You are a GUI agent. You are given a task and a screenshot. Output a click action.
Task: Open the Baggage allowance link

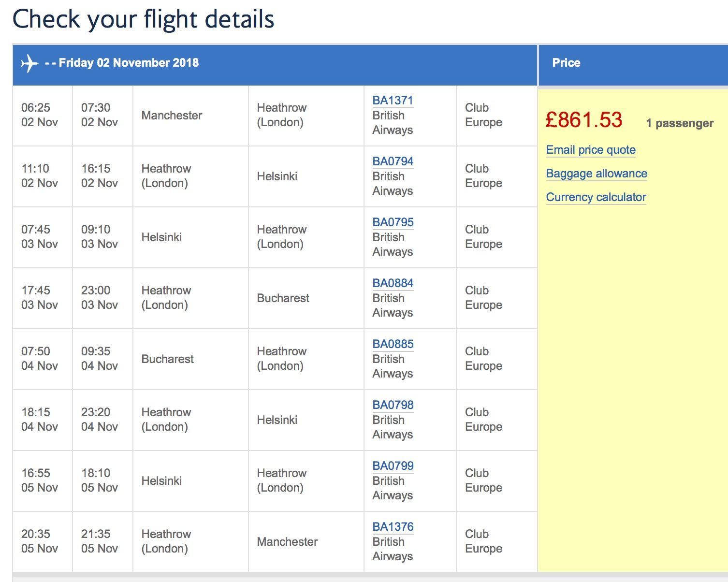597,174
